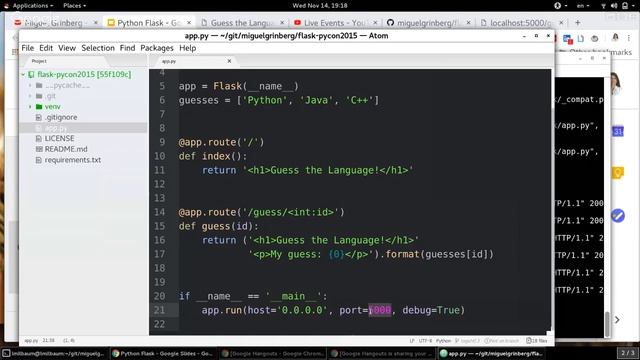Click the volume icon in the system tray
Screen dimensions: 640x360
point(614,6)
